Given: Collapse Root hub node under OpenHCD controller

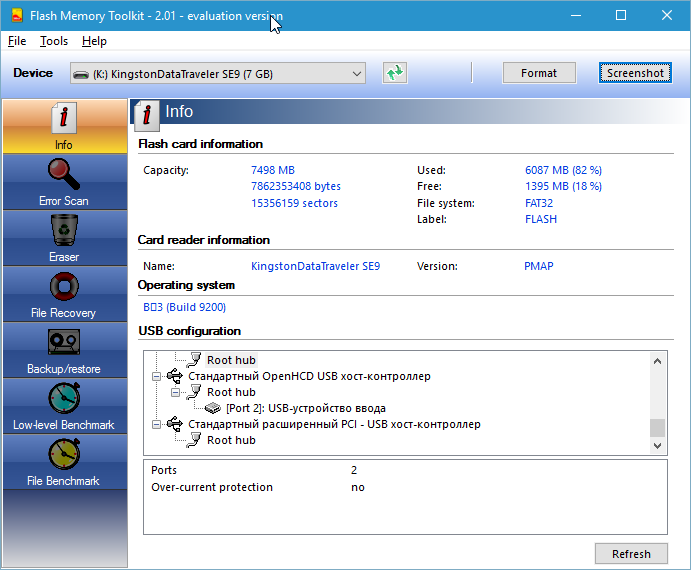Looking at the screenshot, I should coord(175,392).
